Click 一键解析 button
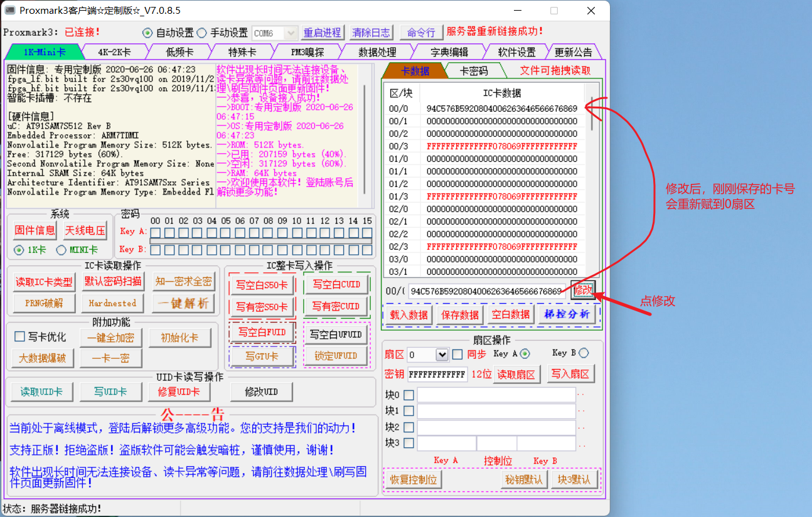Viewport: 812px width, 517px height. tap(183, 303)
